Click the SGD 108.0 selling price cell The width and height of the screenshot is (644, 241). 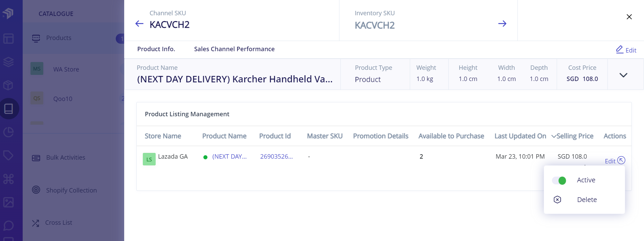(572, 157)
